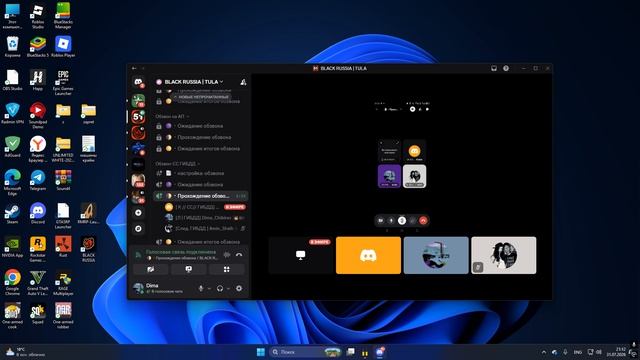Open Microsoft Edge desktop shortcut
The height and width of the screenshot is (360, 640).
(x=12, y=182)
